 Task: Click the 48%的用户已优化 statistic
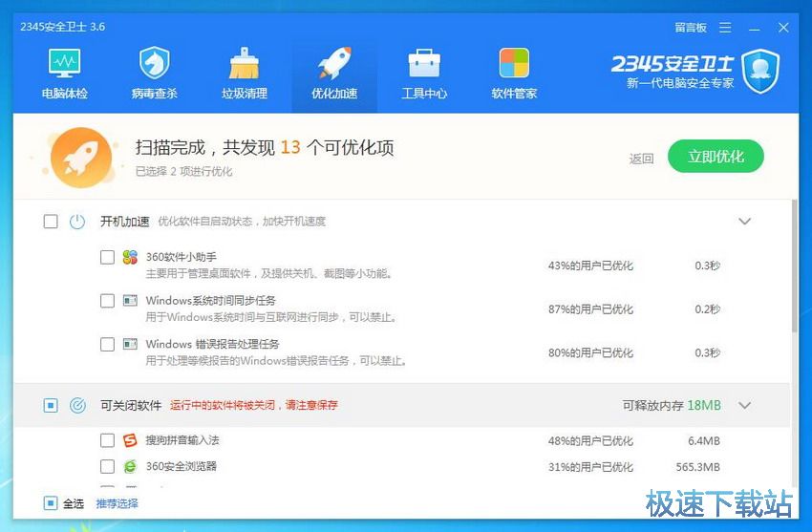pyautogui.click(x=591, y=441)
